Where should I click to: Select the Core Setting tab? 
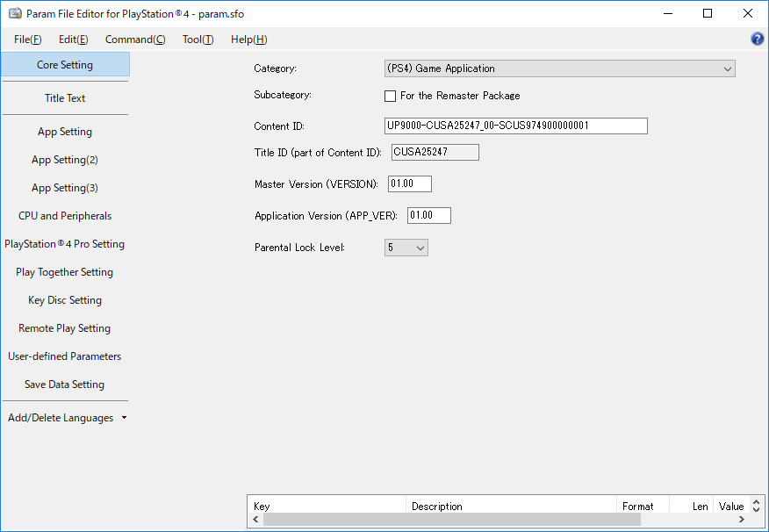click(65, 65)
